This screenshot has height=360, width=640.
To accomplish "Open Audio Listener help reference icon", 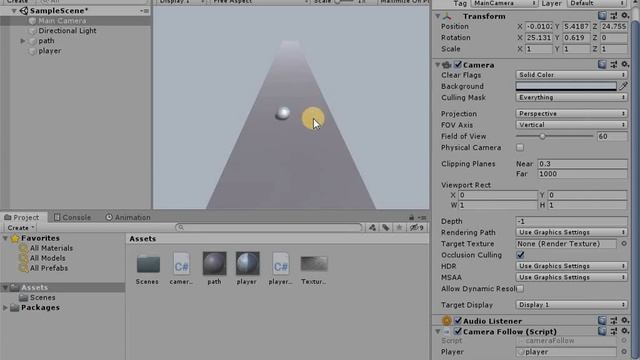I will tap(602, 321).
